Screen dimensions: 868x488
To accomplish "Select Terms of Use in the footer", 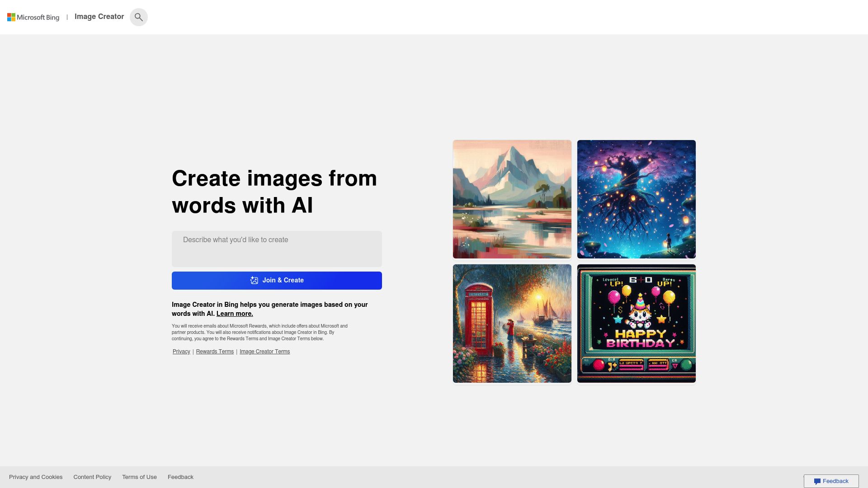I will click(139, 477).
